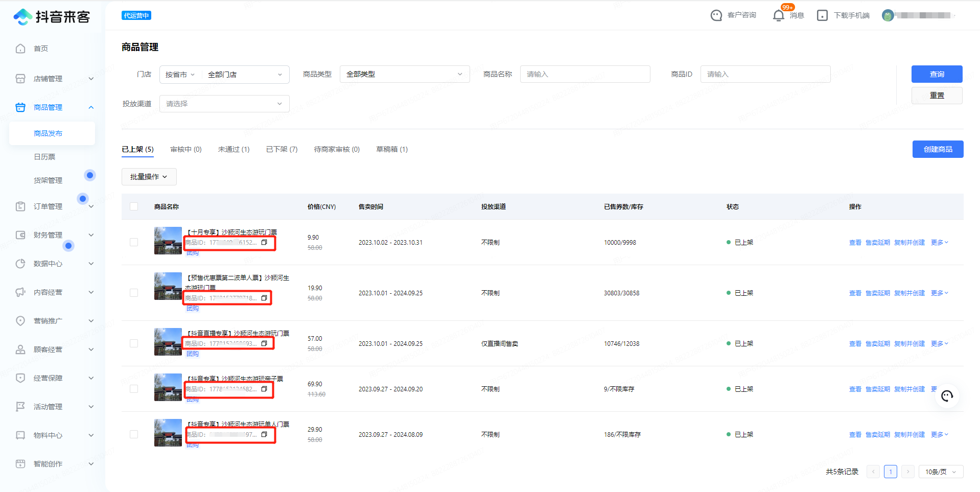Click the customer consultation headset icon
The height and width of the screenshot is (492, 980).
pyautogui.click(x=716, y=15)
